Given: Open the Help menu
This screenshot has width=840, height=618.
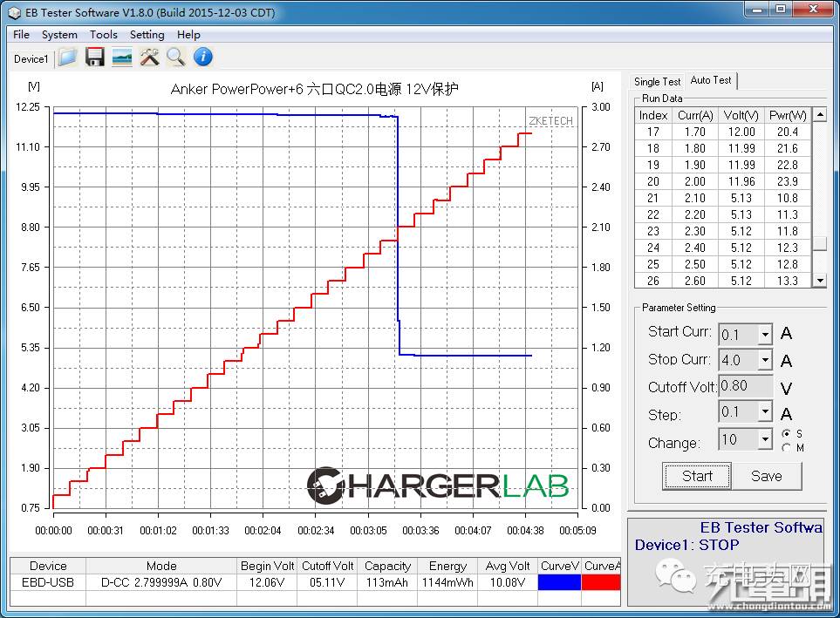Looking at the screenshot, I should tap(188, 35).
